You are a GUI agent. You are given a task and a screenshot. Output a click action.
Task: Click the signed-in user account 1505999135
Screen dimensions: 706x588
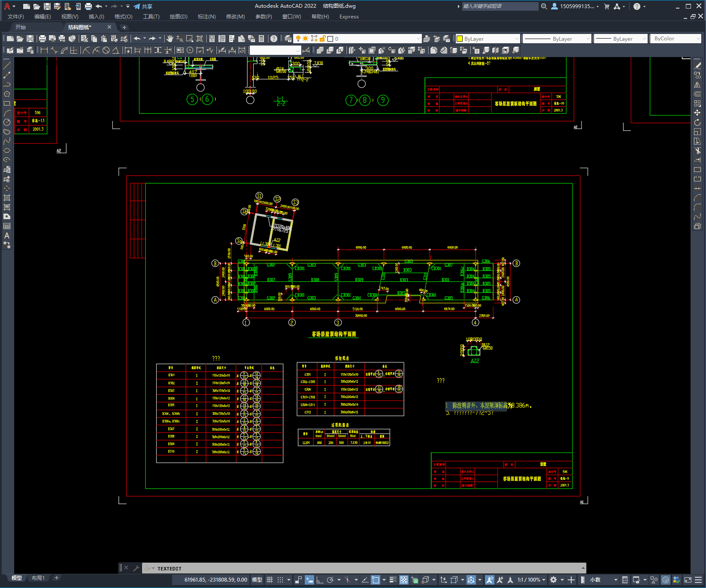[575, 6]
